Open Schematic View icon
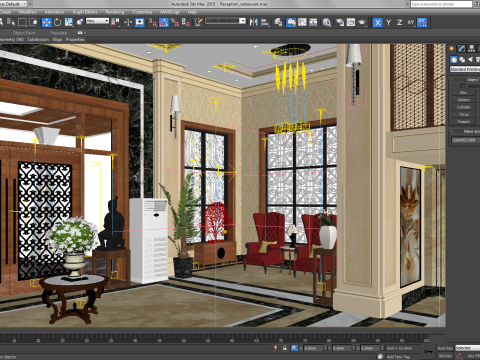Viewport: 480px width, 360px height. click(x=313, y=22)
